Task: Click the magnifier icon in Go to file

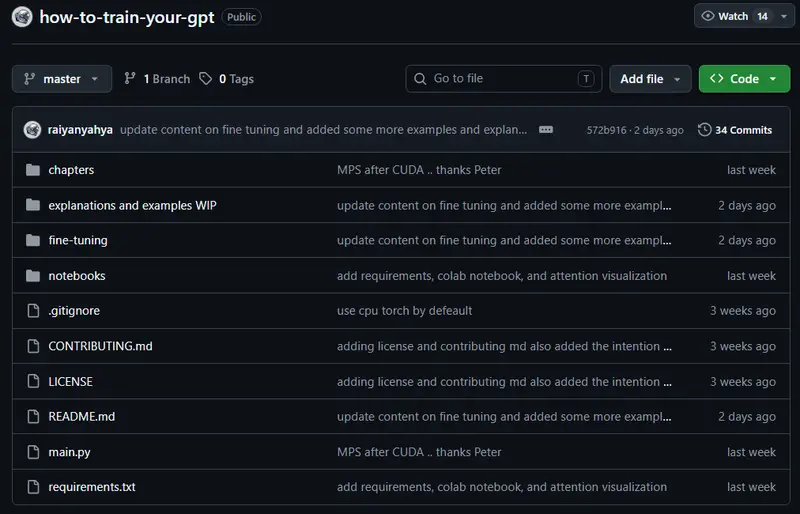Action: pos(420,79)
